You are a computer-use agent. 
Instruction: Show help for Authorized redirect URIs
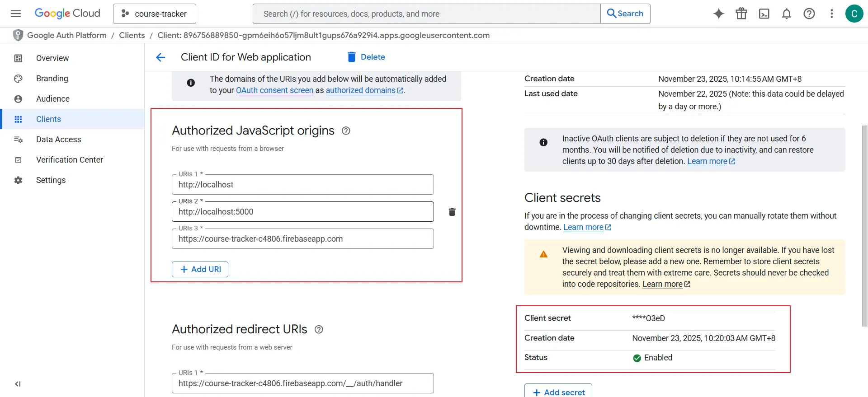click(x=319, y=330)
